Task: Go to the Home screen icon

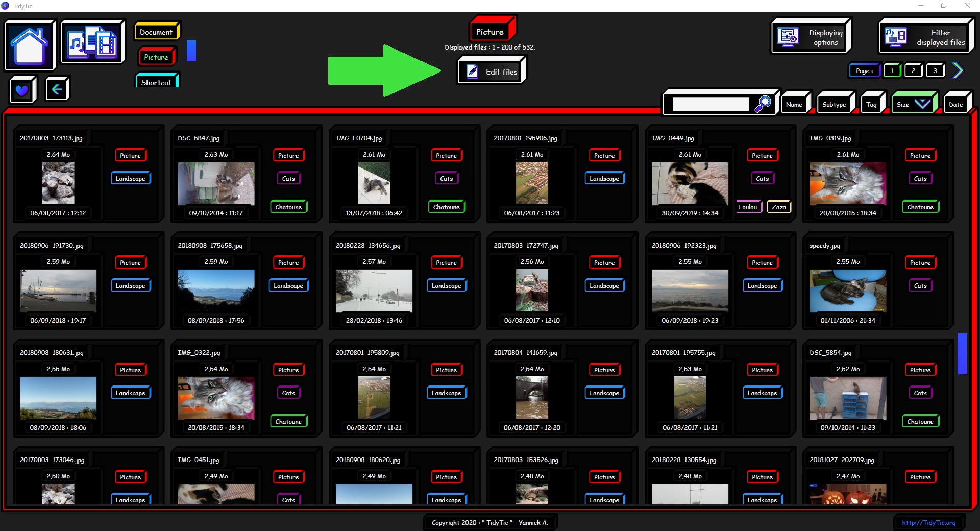Action: (x=30, y=45)
